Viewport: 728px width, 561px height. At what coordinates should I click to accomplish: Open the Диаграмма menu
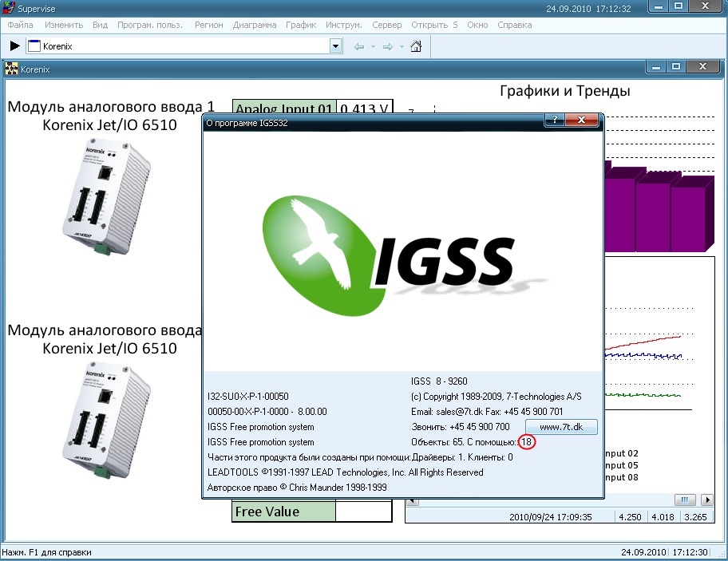pyautogui.click(x=255, y=25)
